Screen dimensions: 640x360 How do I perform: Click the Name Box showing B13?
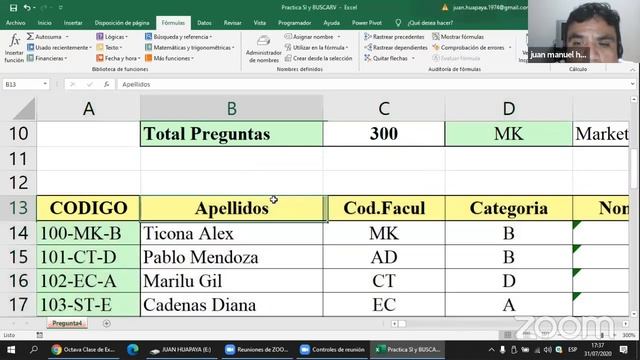click(x=22, y=84)
